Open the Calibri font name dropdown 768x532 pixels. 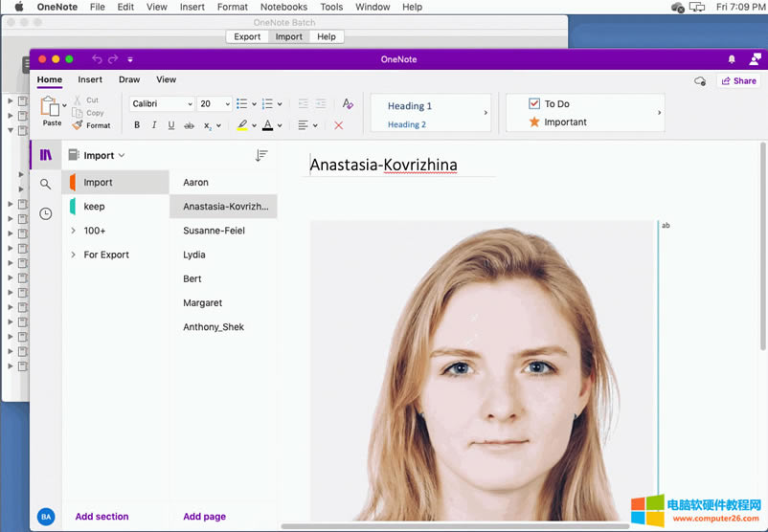pos(162,103)
